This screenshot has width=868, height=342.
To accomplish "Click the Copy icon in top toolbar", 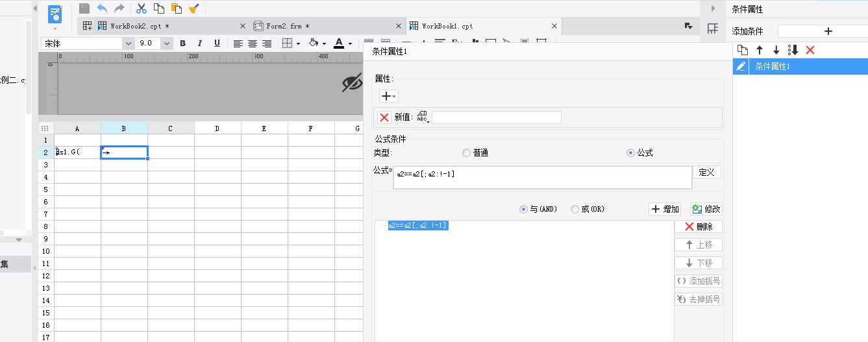I will [158, 8].
